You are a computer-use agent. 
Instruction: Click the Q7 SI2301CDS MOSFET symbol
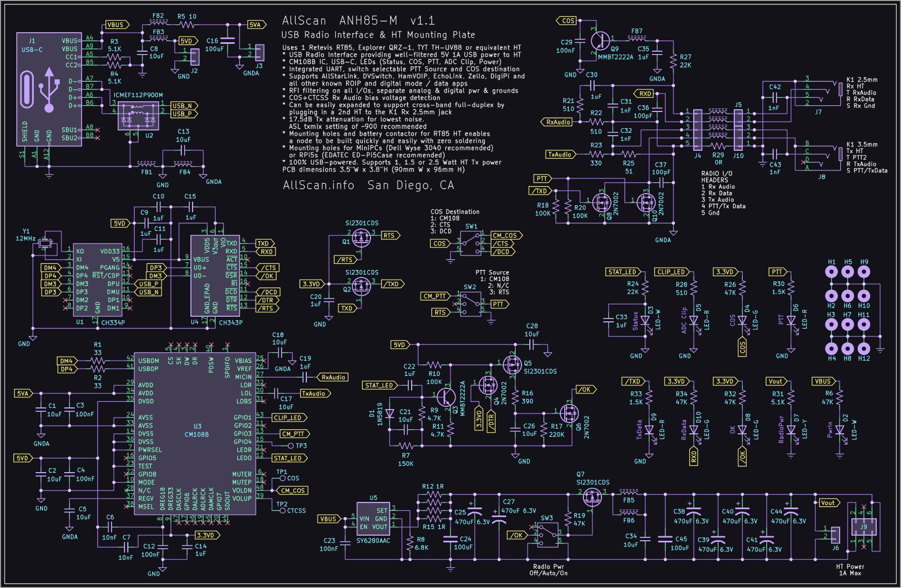(x=592, y=496)
